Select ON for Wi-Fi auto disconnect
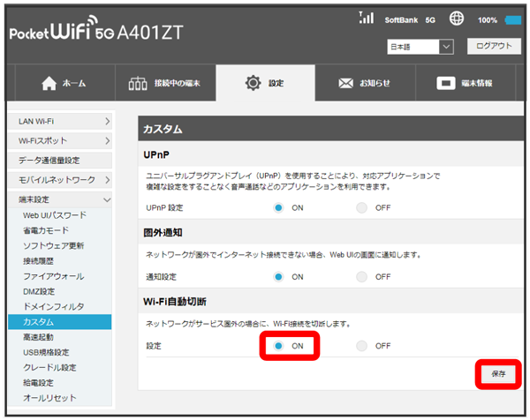The image size is (530, 420). point(279,346)
